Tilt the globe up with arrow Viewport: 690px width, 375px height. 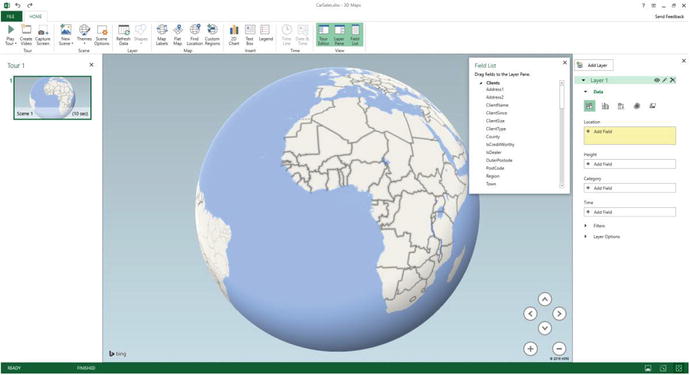(545, 299)
